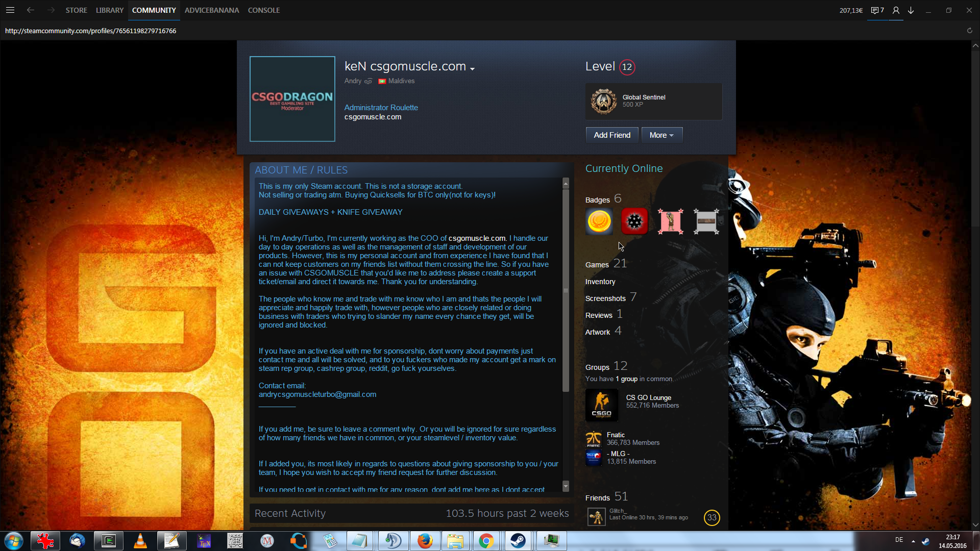Go forward using the right arrow
The image size is (980, 551).
51,10
